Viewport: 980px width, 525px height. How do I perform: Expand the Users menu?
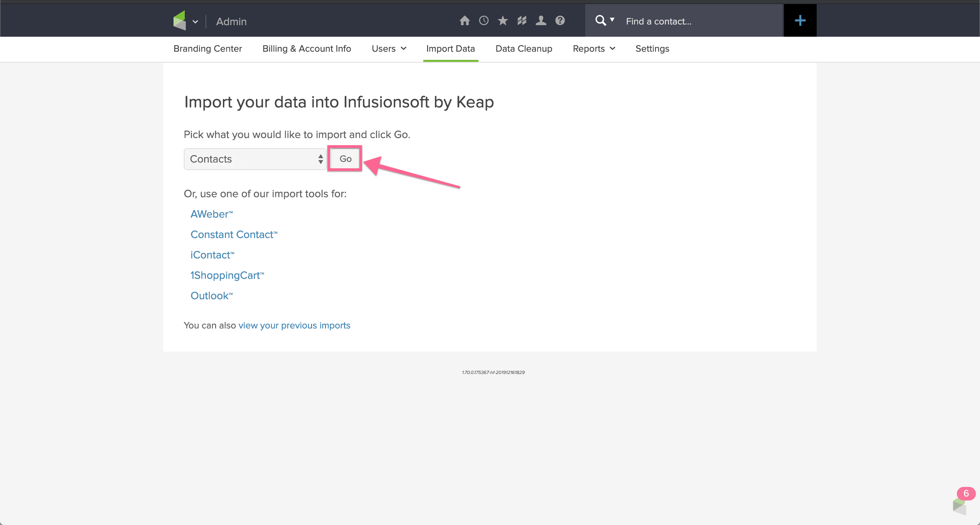click(x=389, y=49)
